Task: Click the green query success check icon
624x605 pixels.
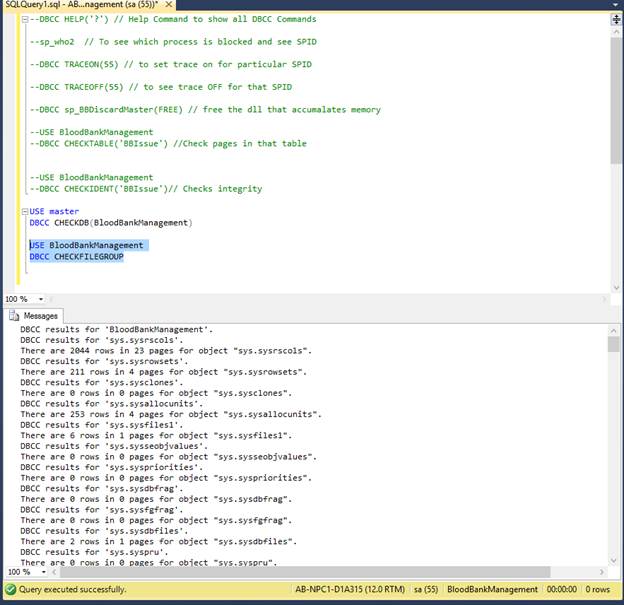Action: (11, 589)
